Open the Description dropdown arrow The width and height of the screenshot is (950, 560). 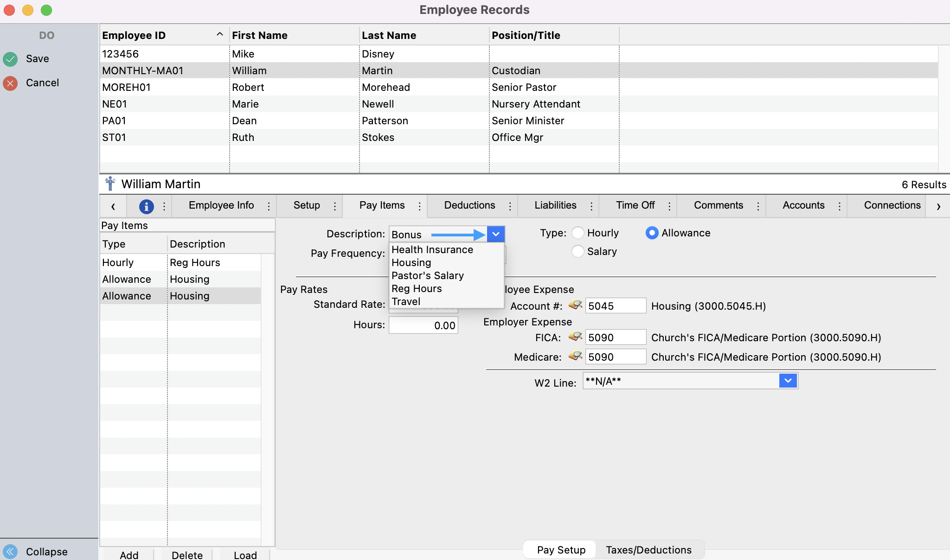(495, 234)
